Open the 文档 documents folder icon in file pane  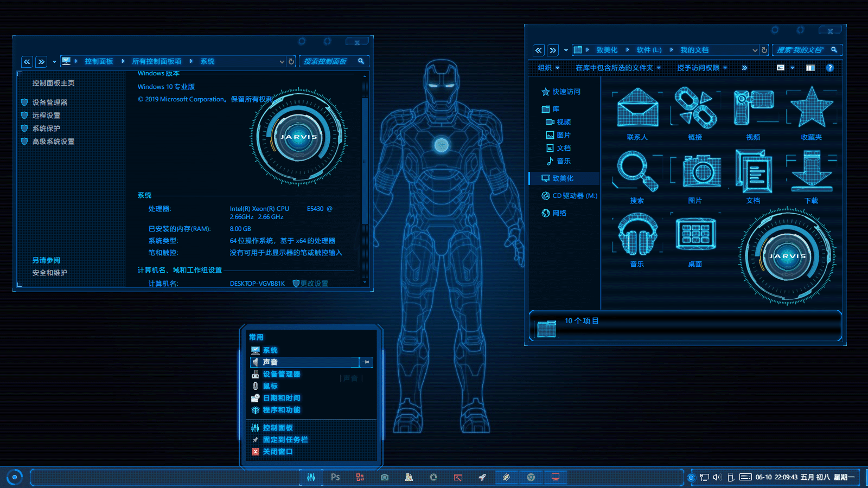(754, 171)
